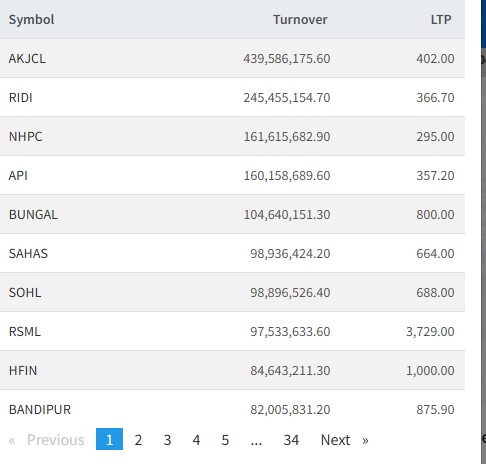Open the RIDI symbol entry
The width and height of the screenshot is (486, 464).
[21, 98]
